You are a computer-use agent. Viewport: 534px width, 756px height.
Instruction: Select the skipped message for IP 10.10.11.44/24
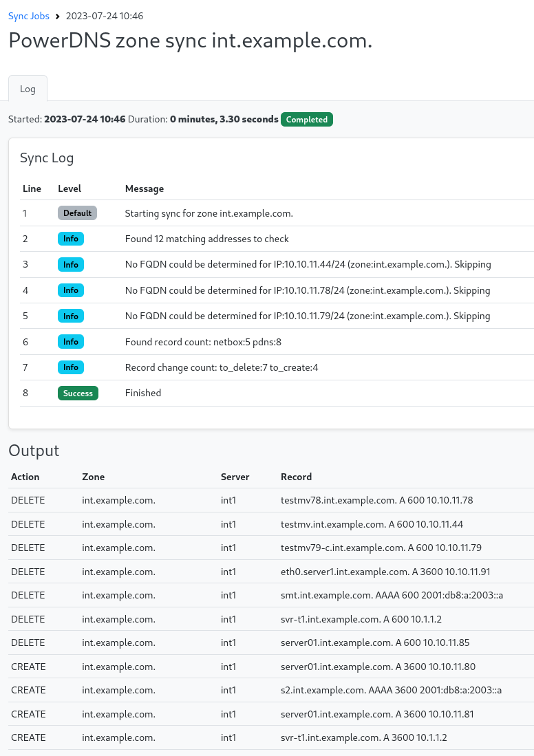point(308,264)
